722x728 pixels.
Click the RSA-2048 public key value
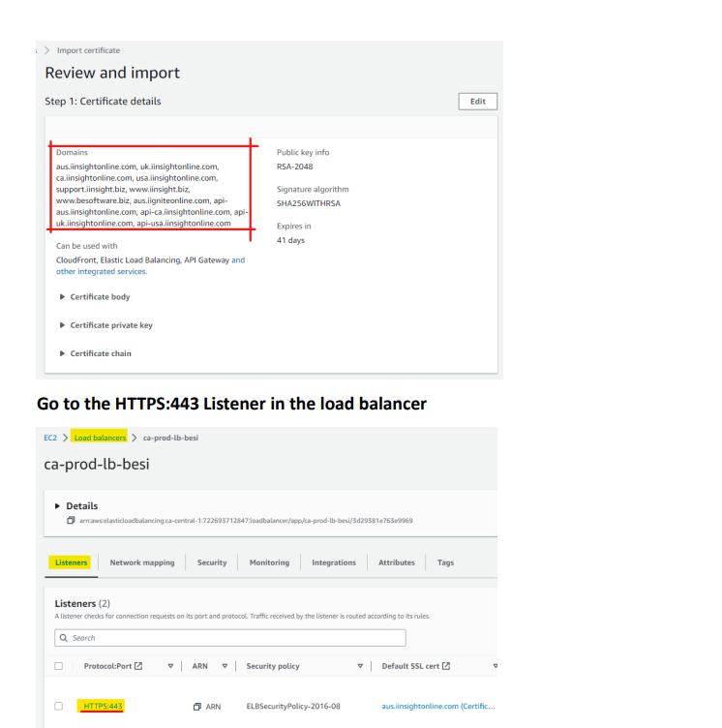click(295, 167)
